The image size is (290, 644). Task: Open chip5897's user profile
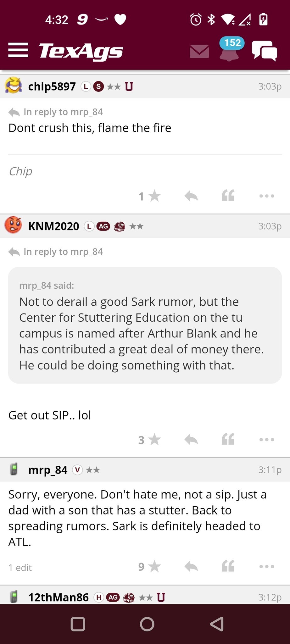52,86
